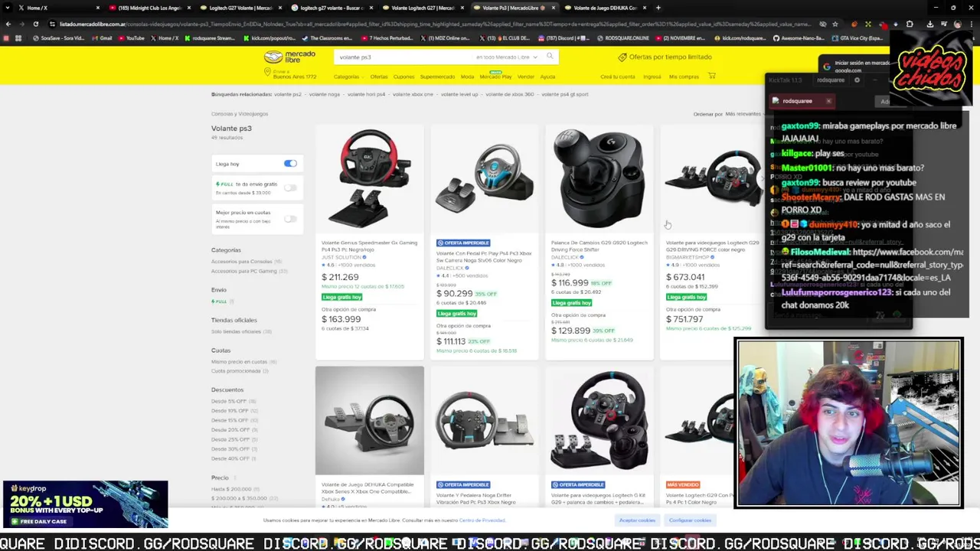Open the Vender menu item
This screenshot has width=980, height=551.
525,77
